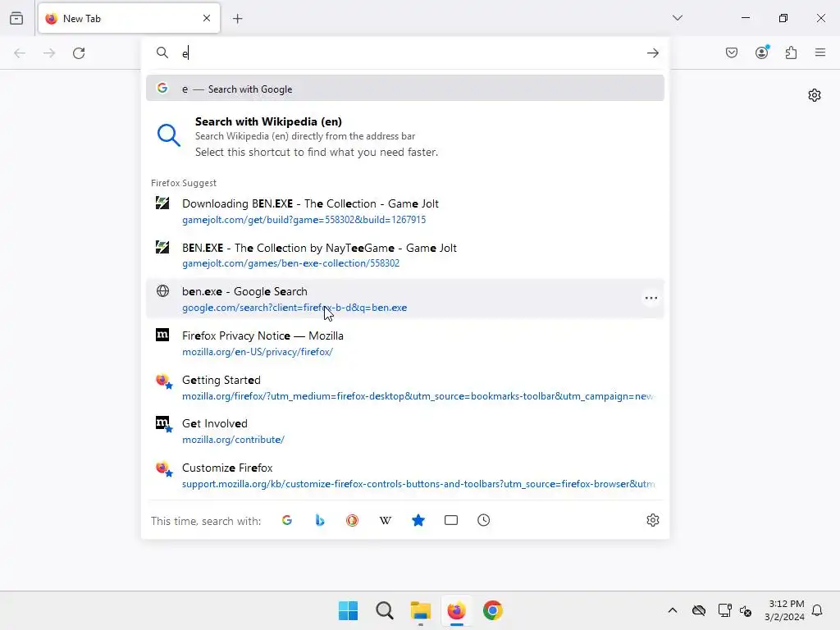Click the magnifier icon in address bar
The height and width of the screenshot is (630, 840).
click(x=162, y=52)
